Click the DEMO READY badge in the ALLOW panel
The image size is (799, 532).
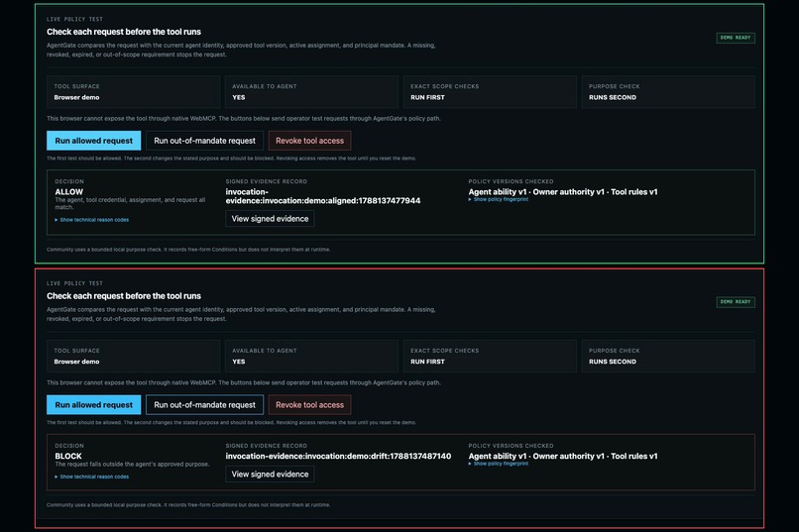pos(736,38)
